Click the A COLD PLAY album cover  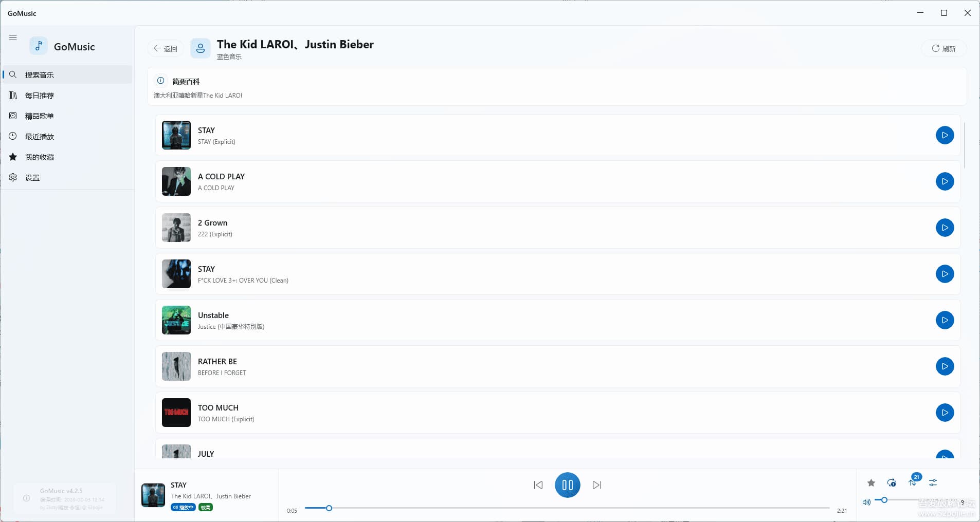(176, 181)
